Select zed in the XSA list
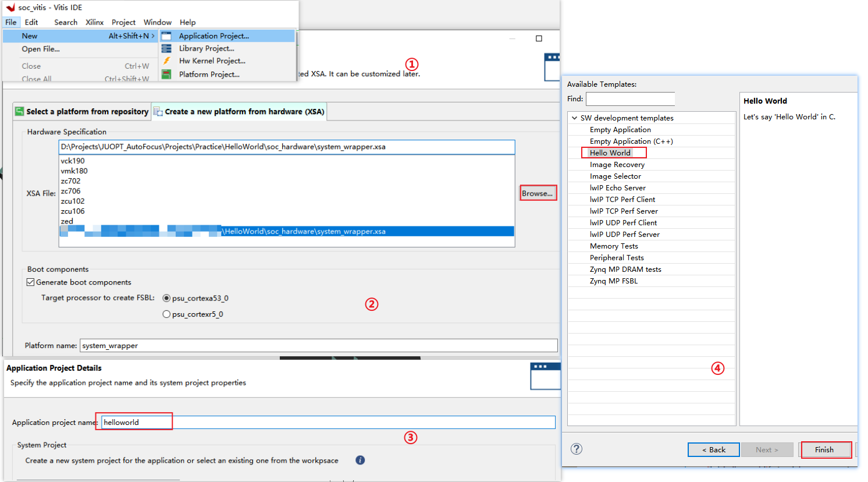868x482 pixels. [x=67, y=221]
